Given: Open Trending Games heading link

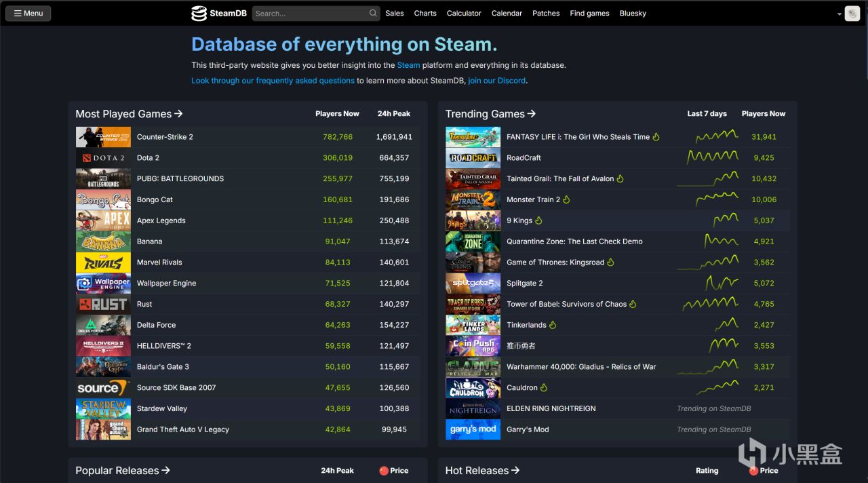Looking at the screenshot, I should coord(490,114).
